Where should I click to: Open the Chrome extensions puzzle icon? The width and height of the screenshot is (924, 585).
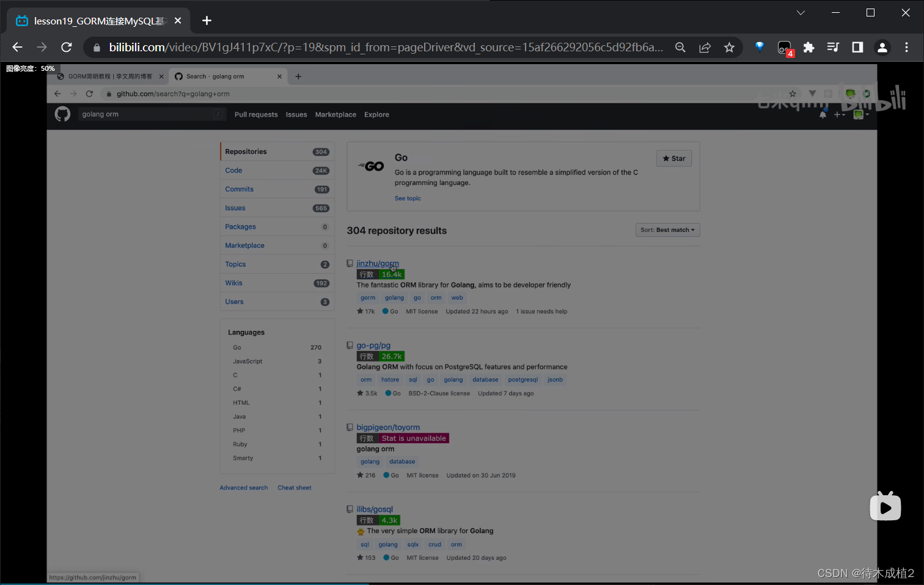pyautogui.click(x=809, y=47)
